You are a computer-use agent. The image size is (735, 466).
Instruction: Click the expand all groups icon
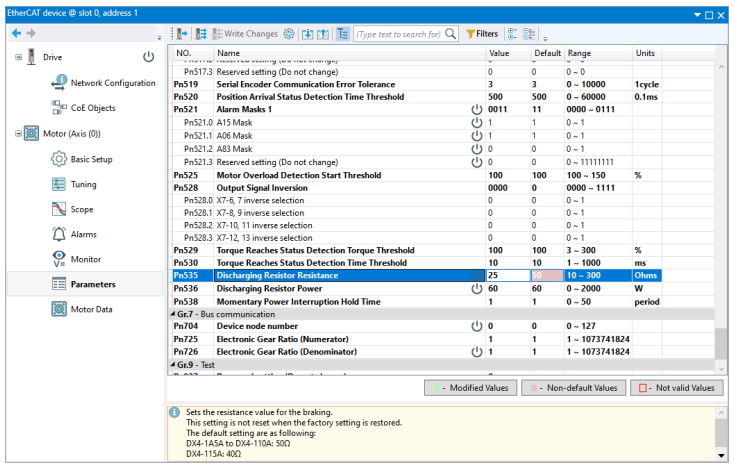tap(512, 34)
